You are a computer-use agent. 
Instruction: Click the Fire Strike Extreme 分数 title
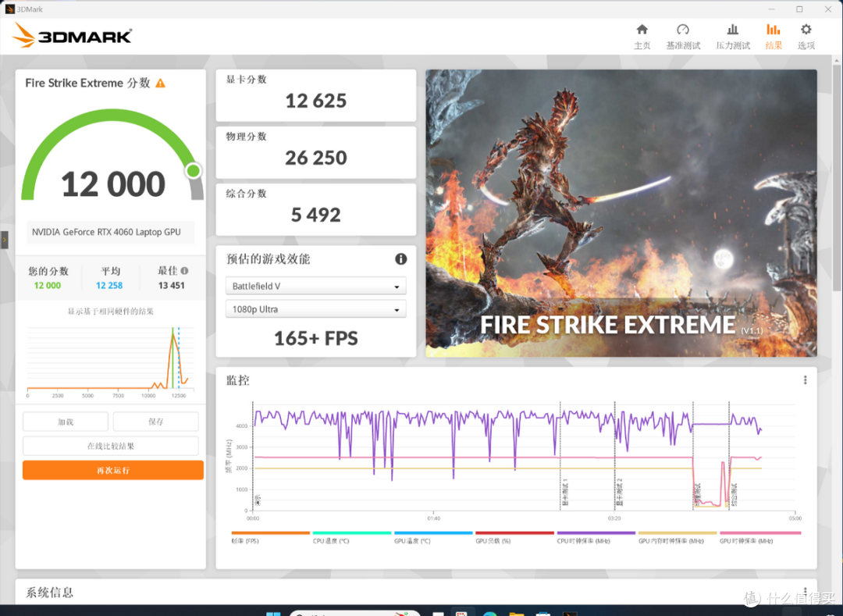(87, 83)
